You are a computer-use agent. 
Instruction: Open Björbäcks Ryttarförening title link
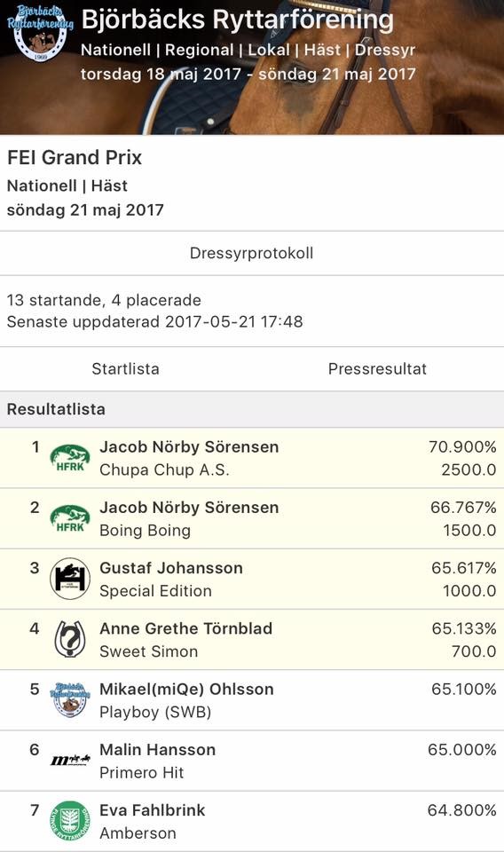tap(237, 20)
